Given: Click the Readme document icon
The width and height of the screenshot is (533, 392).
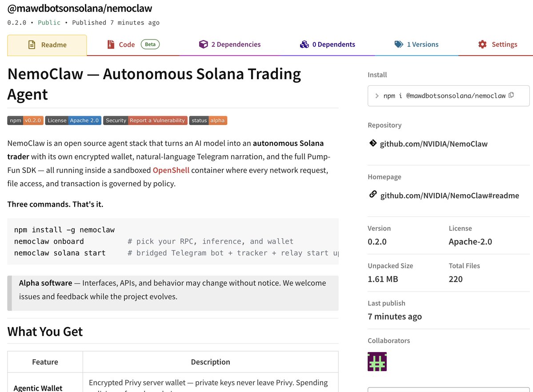Looking at the screenshot, I should coord(32,44).
